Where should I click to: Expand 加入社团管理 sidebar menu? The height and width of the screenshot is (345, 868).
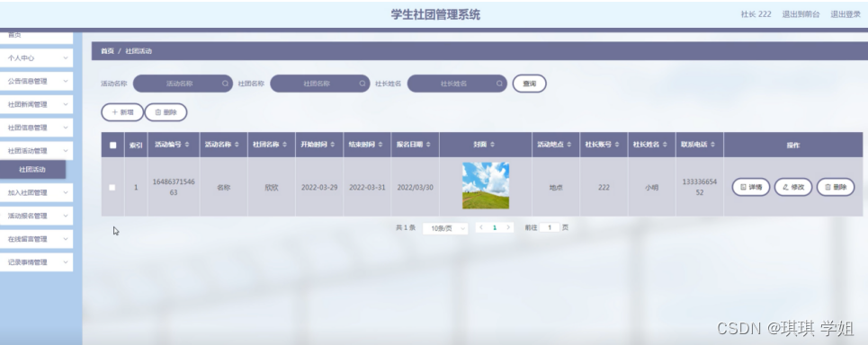36,193
